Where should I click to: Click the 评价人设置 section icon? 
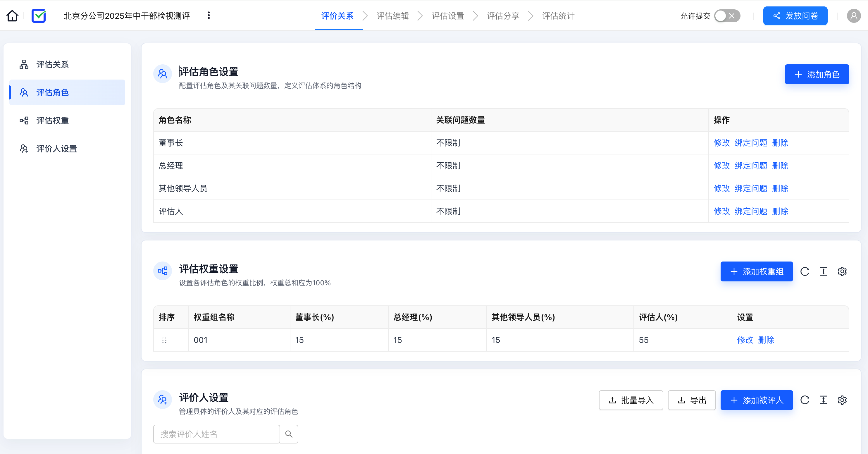click(x=162, y=400)
